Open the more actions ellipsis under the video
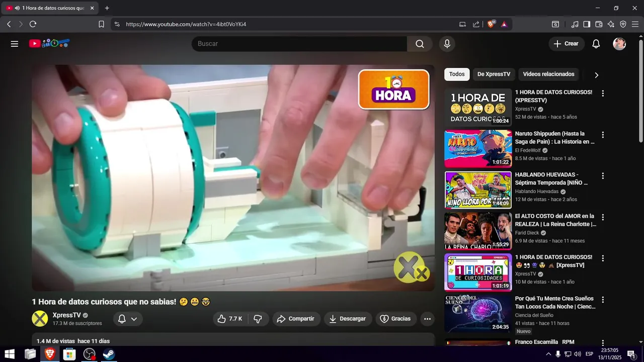 [x=427, y=319]
